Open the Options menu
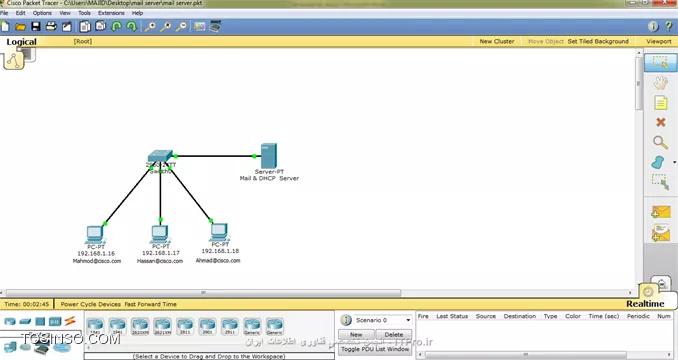 42,13
